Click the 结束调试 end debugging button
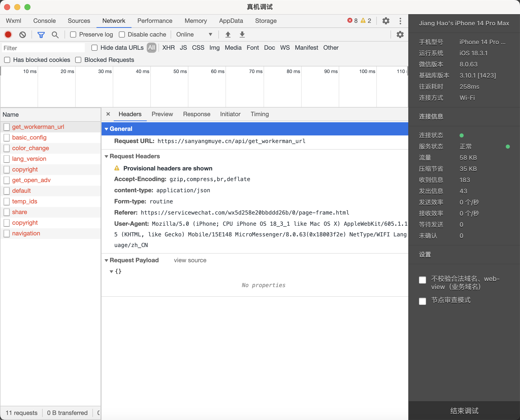The height and width of the screenshot is (420, 520). (464, 411)
